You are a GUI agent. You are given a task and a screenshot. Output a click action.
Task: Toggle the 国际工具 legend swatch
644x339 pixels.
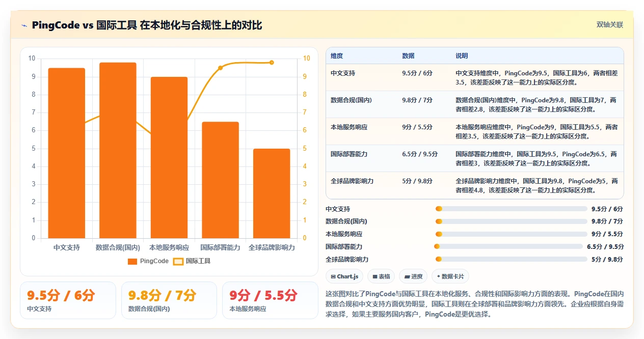178,261
